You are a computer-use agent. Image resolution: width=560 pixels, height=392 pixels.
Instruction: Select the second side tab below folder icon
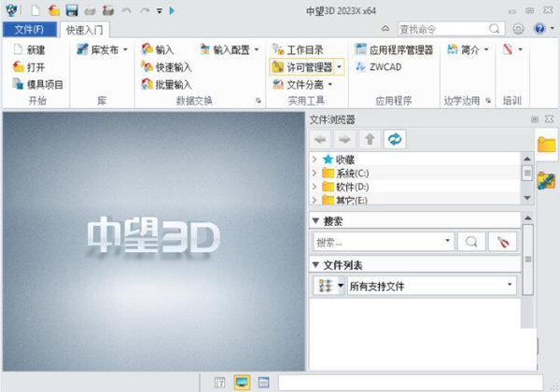click(x=547, y=181)
